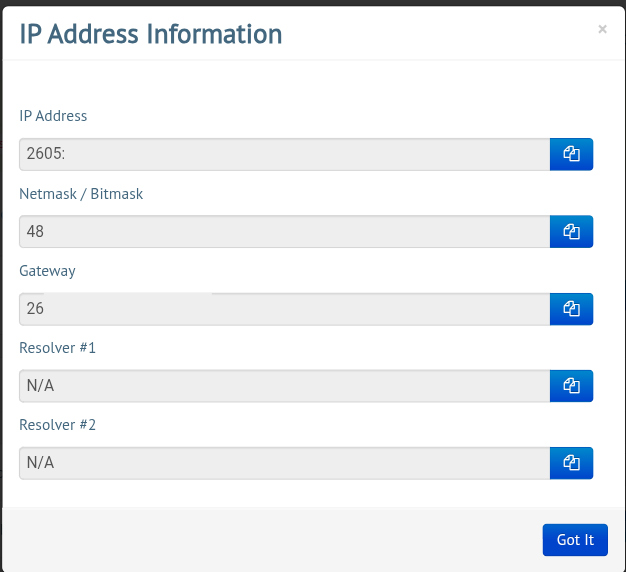Copy the Resolver #1 value

click(571, 386)
